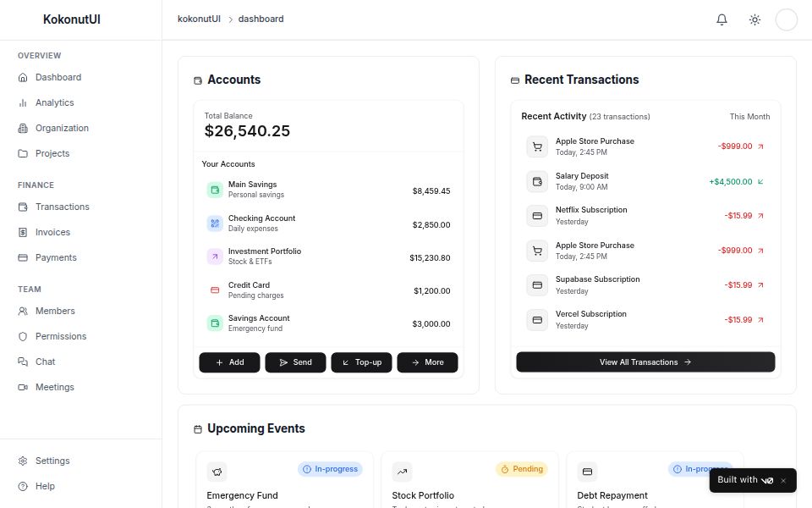Click the View All Transactions button

click(645, 362)
